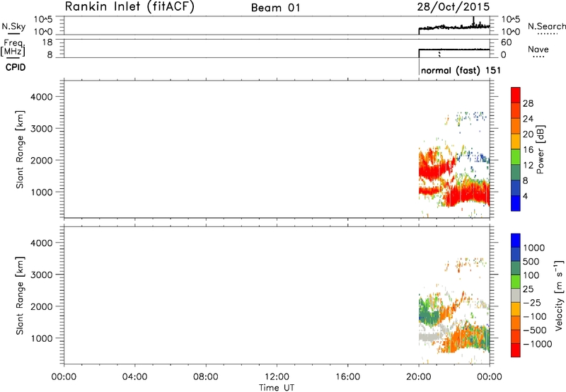Screen dimensions: 566x392
Task: Click the gray near-zero velocity color band
Action: coord(516,295)
